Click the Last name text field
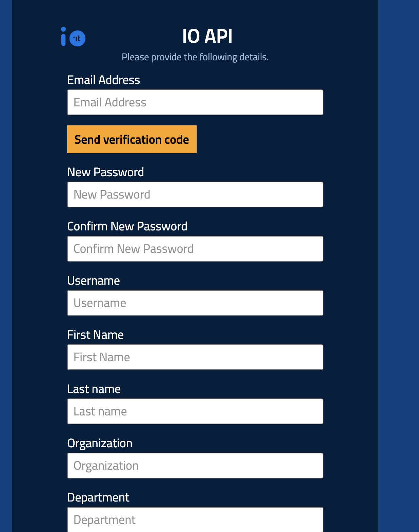 195,411
